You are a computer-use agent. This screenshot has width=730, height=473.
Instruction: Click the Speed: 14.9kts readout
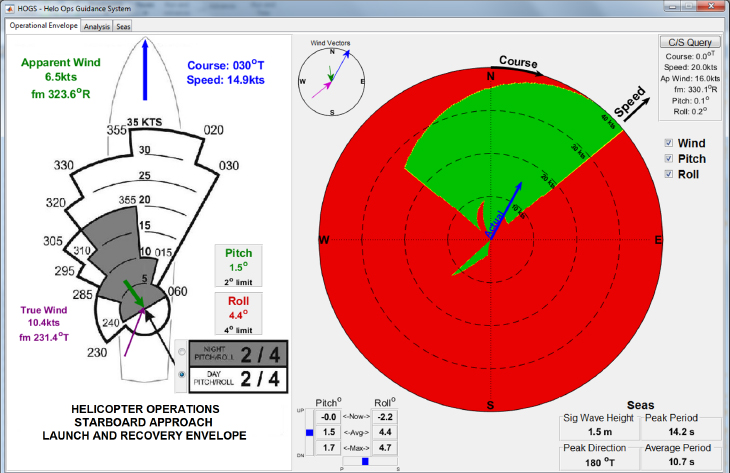226,80
